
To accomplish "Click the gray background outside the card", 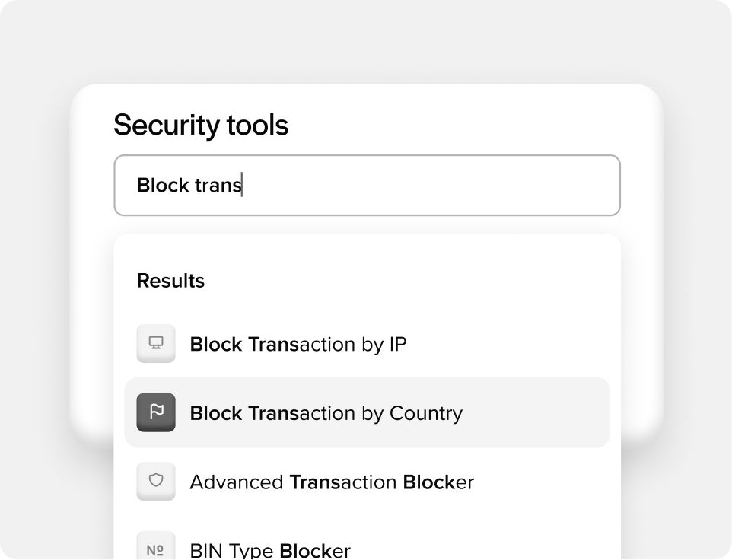I will (x=364, y=42).
